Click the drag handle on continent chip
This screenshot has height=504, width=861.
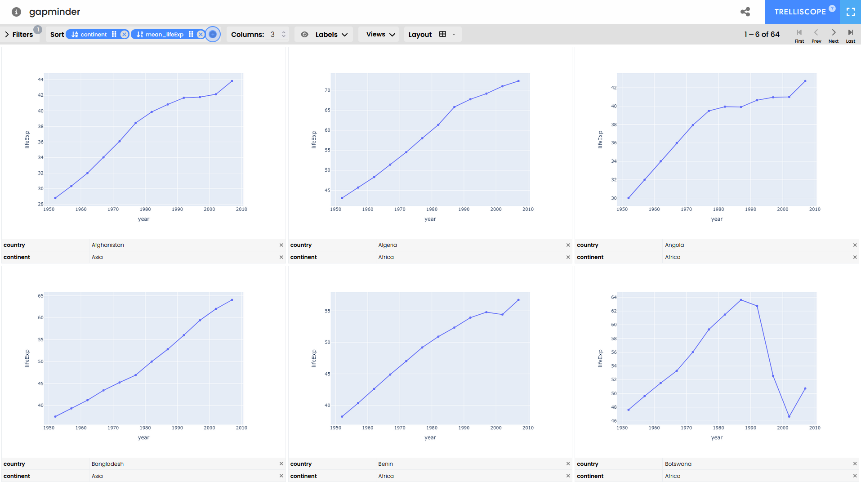coord(114,35)
